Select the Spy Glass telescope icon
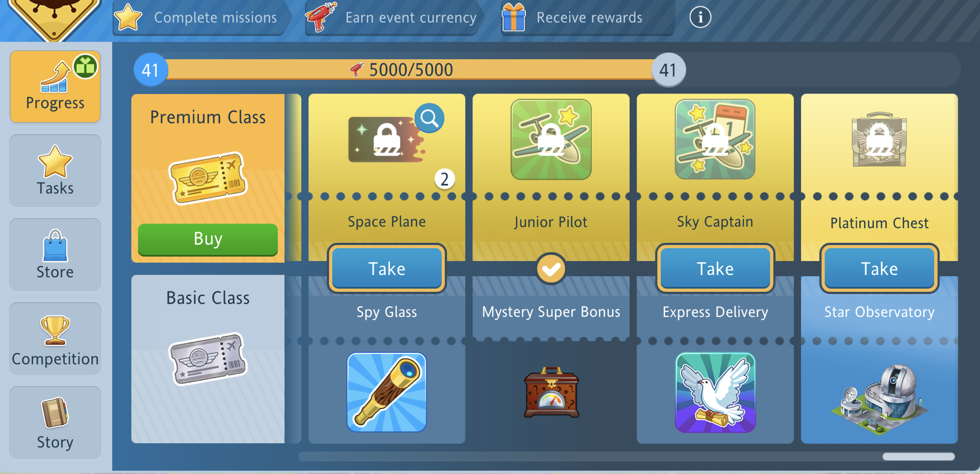This screenshot has height=474, width=980. point(386,392)
